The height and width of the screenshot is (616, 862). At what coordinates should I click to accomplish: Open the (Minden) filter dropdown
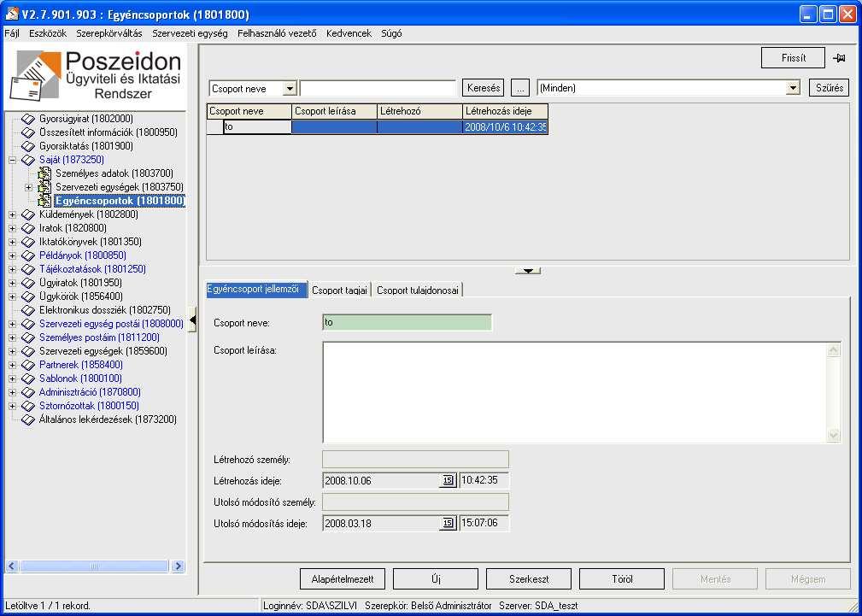[x=792, y=88]
